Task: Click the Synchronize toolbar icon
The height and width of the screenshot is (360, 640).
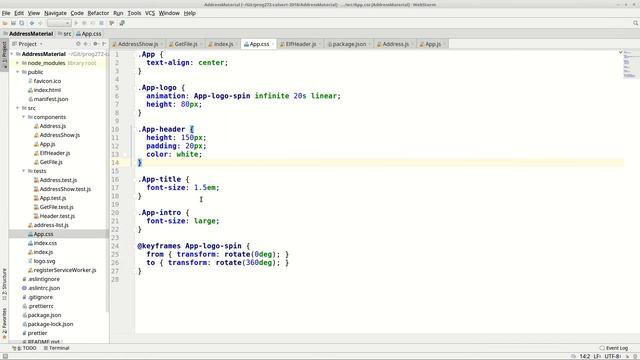Action: (22, 23)
